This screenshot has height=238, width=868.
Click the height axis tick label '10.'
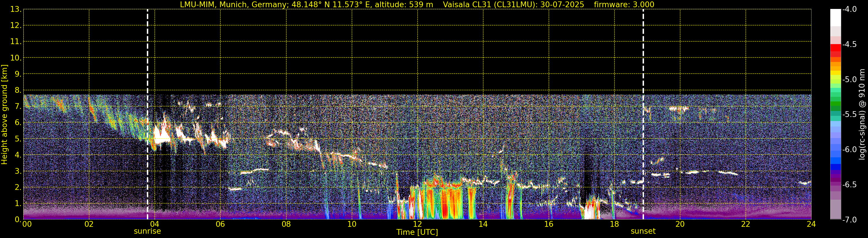click(16, 58)
